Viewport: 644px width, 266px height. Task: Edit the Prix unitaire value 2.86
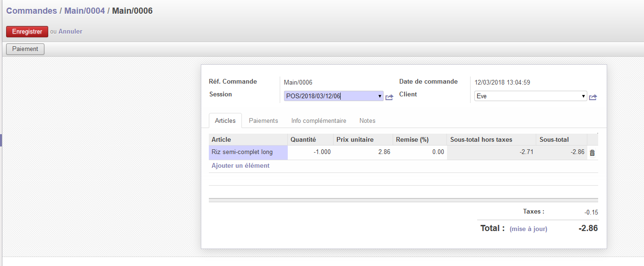tap(363, 152)
